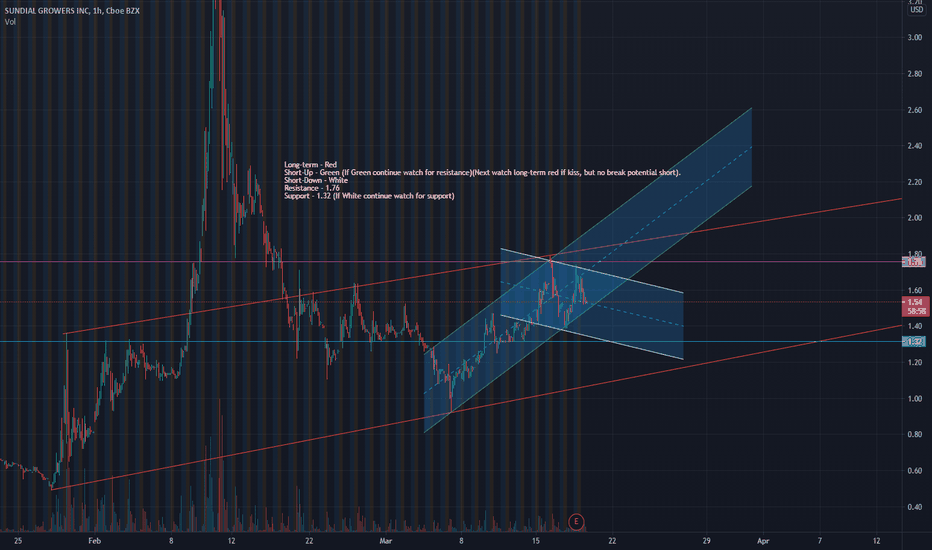932x550 pixels.
Task: Select the 1.76 resistance price tag
Action: click(x=914, y=262)
